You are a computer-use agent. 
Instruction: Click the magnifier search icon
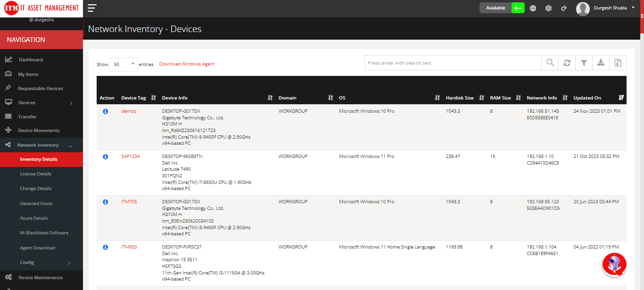pyautogui.click(x=550, y=63)
